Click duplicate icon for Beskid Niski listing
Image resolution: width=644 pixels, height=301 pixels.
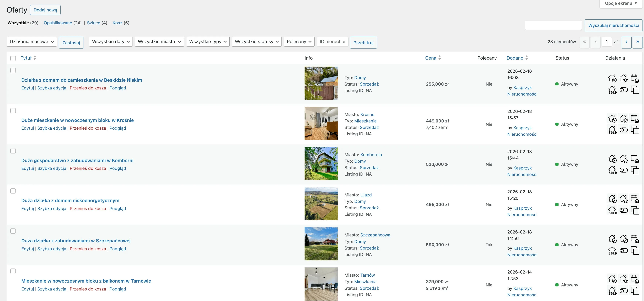pos(635,90)
